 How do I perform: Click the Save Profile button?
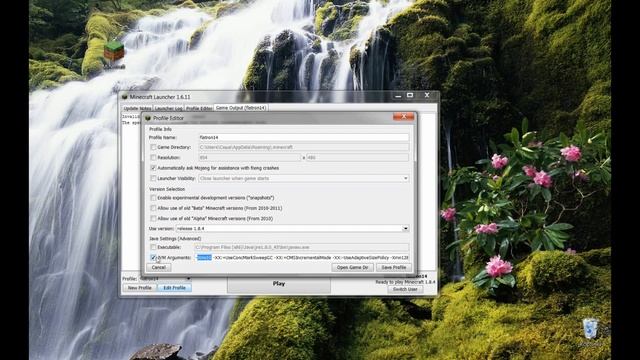click(394, 268)
